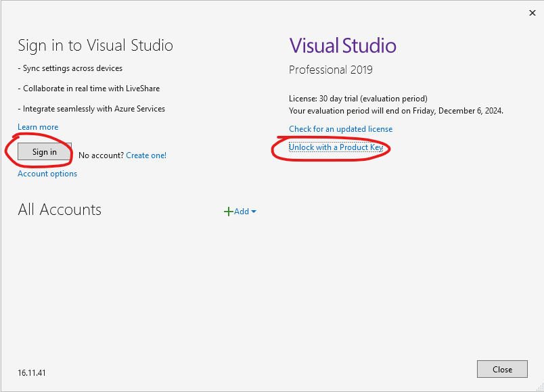Click the Sign in button
The height and width of the screenshot is (392, 544).
[x=45, y=151]
